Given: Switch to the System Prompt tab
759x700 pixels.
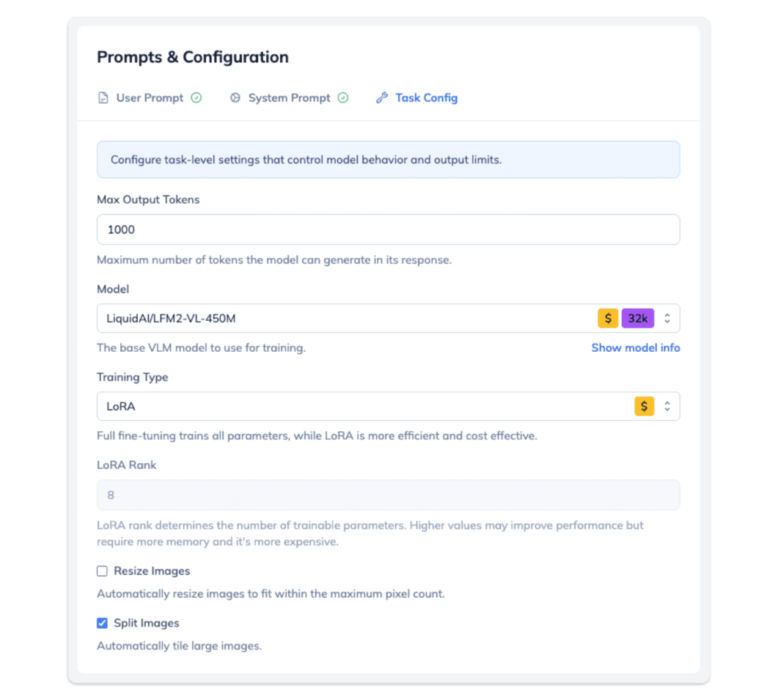Looking at the screenshot, I should pyautogui.click(x=288, y=98).
